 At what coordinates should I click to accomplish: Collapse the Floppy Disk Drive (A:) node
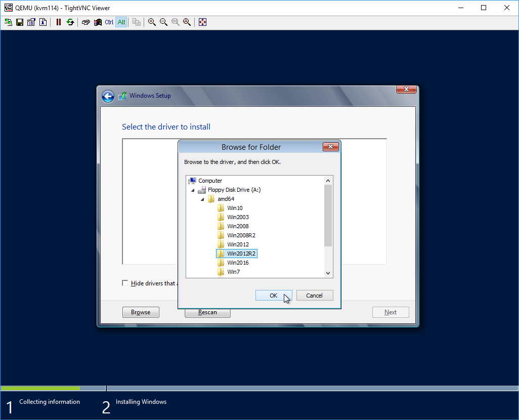pyautogui.click(x=193, y=190)
